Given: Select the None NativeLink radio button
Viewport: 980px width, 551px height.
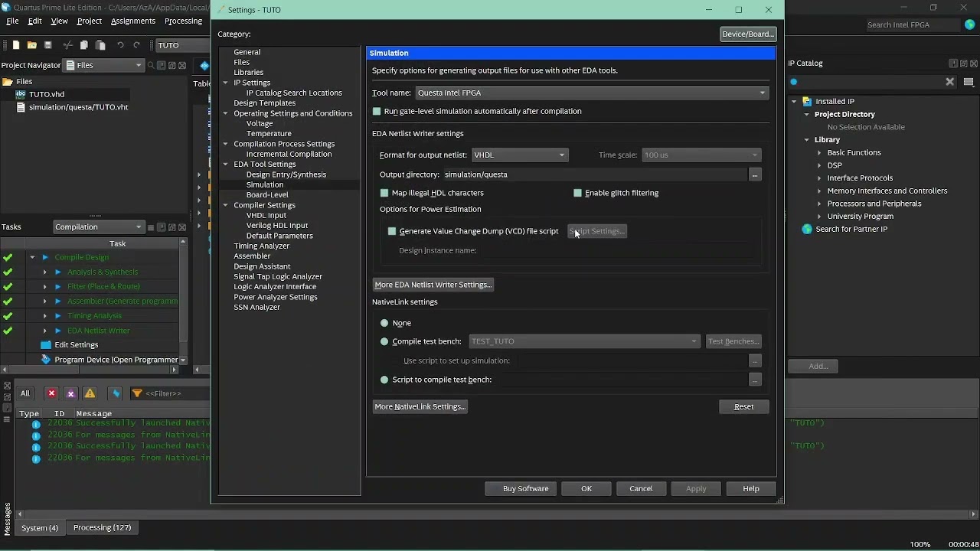Looking at the screenshot, I should tap(384, 323).
